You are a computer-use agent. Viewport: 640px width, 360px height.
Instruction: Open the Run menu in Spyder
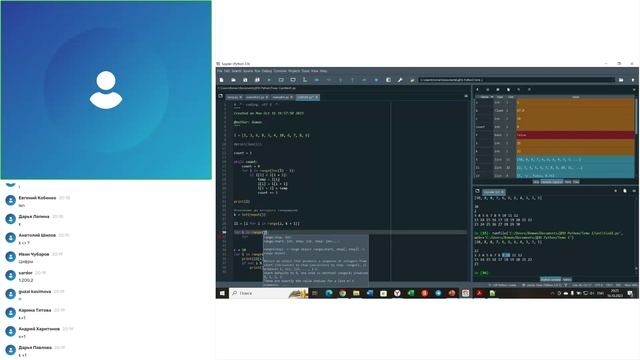257,71
